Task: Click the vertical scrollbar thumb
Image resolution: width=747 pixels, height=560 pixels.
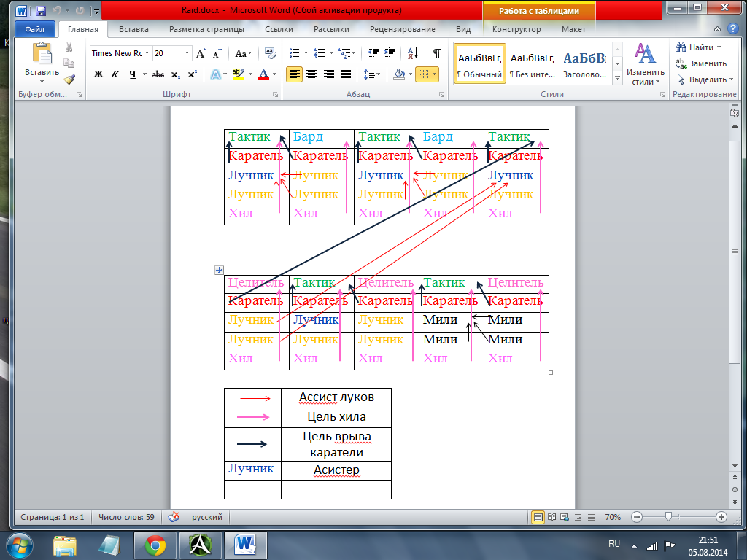Action: click(x=734, y=252)
